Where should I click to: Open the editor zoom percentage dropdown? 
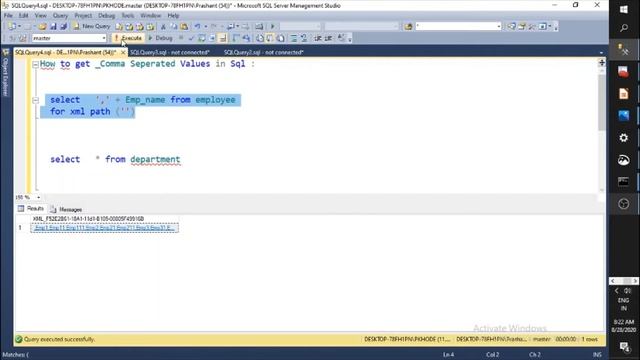pos(38,198)
